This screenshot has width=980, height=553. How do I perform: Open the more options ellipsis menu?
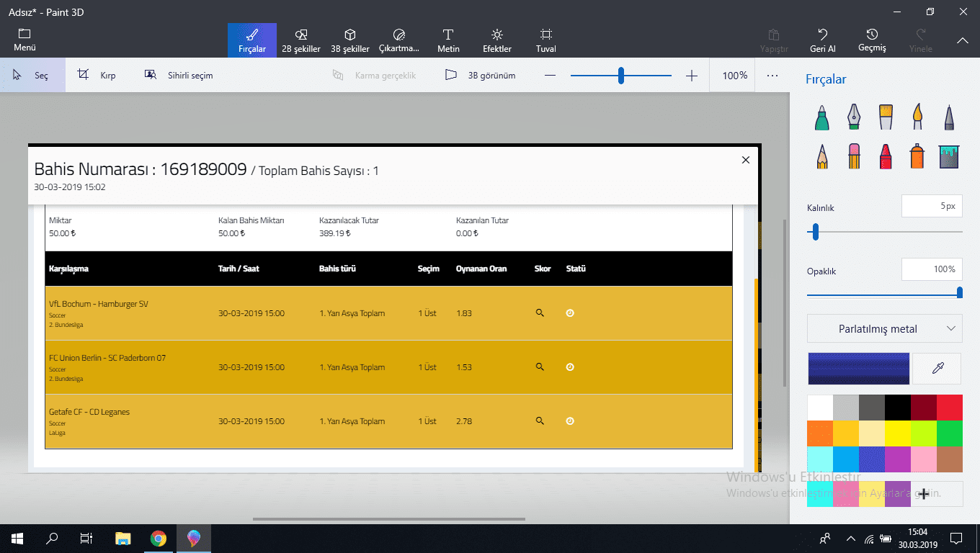(772, 75)
